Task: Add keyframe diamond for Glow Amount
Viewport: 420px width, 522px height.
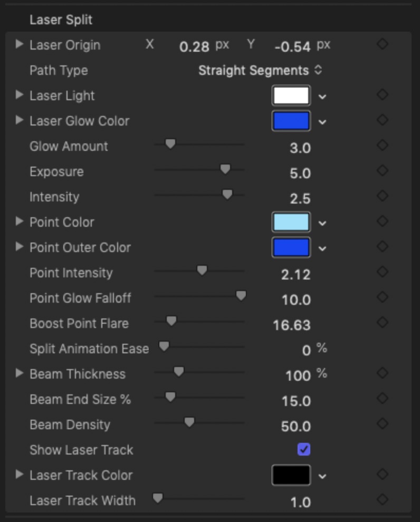Action: click(x=383, y=145)
